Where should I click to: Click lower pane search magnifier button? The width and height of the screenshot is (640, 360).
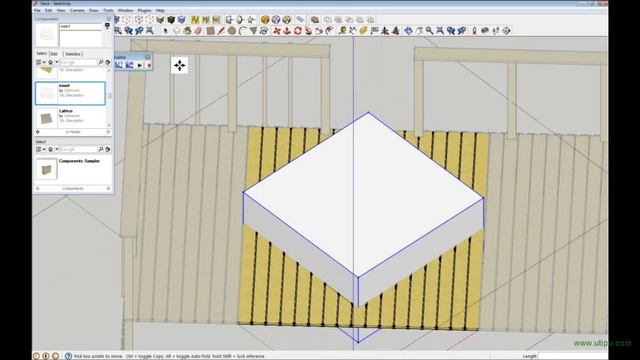[x=100, y=149]
